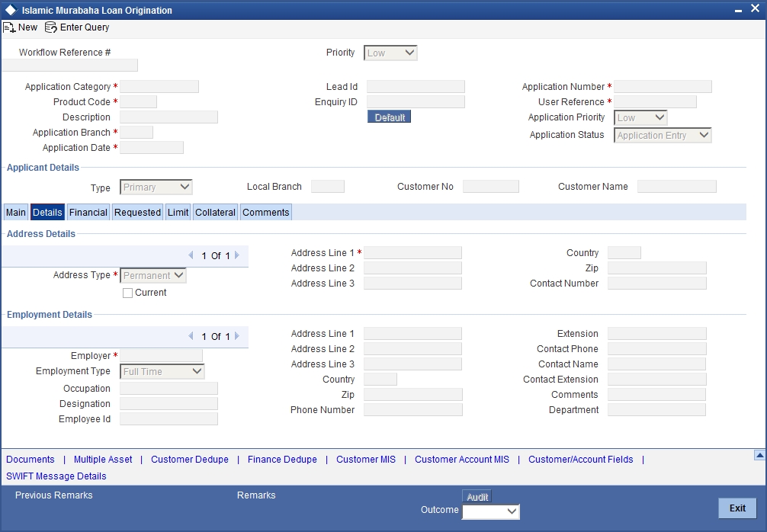Click the Customer Name field
The width and height of the screenshot is (767, 532).
point(677,186)
